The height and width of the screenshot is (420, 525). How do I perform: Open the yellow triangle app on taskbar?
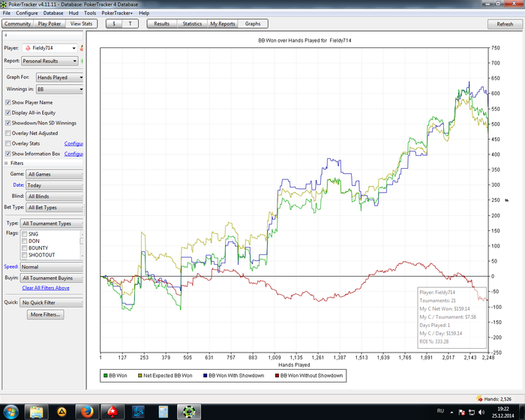point(62,412)
